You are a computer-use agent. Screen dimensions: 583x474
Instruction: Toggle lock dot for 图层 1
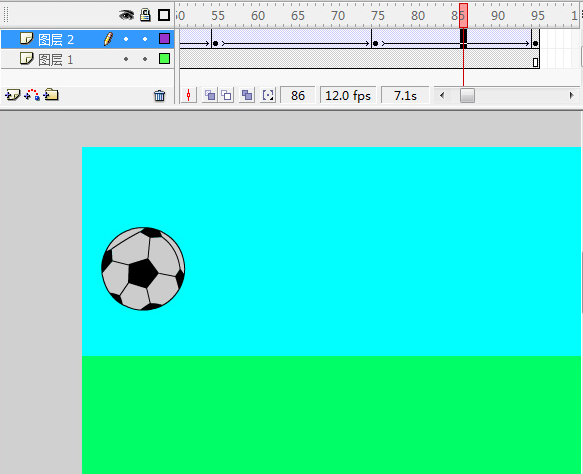pyautogui.click(x=145, y=59)
